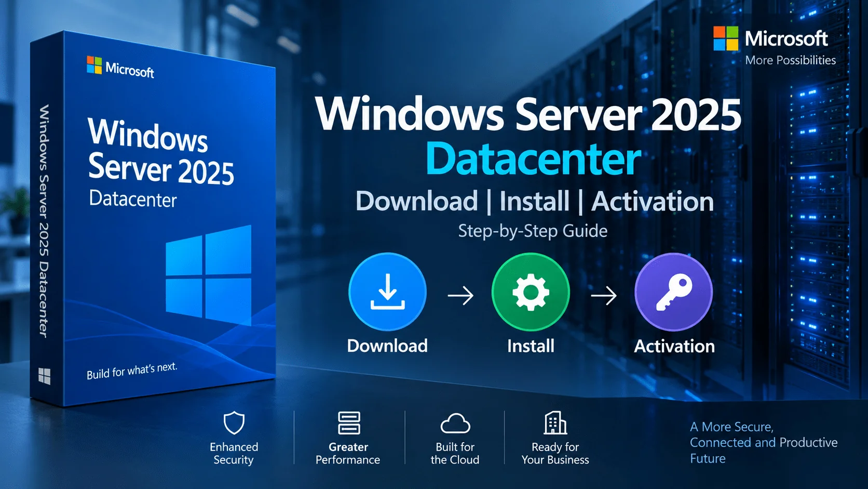Click the 'Windows Server 2025' headline text

(x=528, y=114)
